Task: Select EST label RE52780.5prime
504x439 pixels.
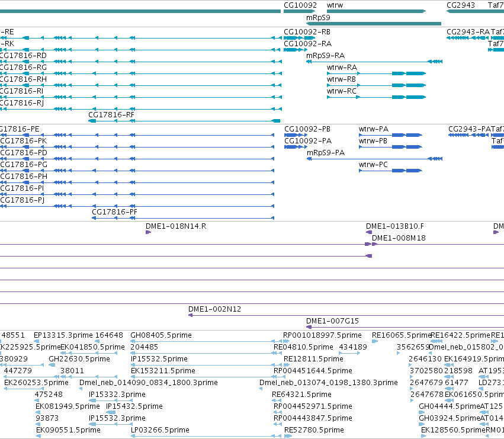Action: (314, 430)
